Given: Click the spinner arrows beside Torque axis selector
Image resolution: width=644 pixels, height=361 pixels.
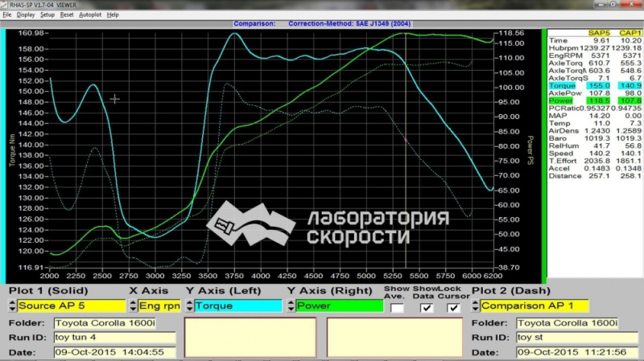Looking at the screenshot, I should 189,306.
